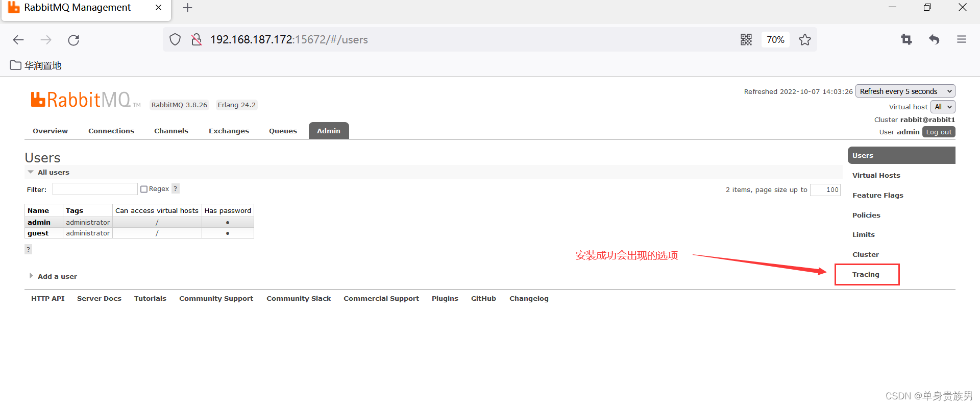Open the browser hamburger menu
This screenshot has height=406, width=980.
coord(962,39)
